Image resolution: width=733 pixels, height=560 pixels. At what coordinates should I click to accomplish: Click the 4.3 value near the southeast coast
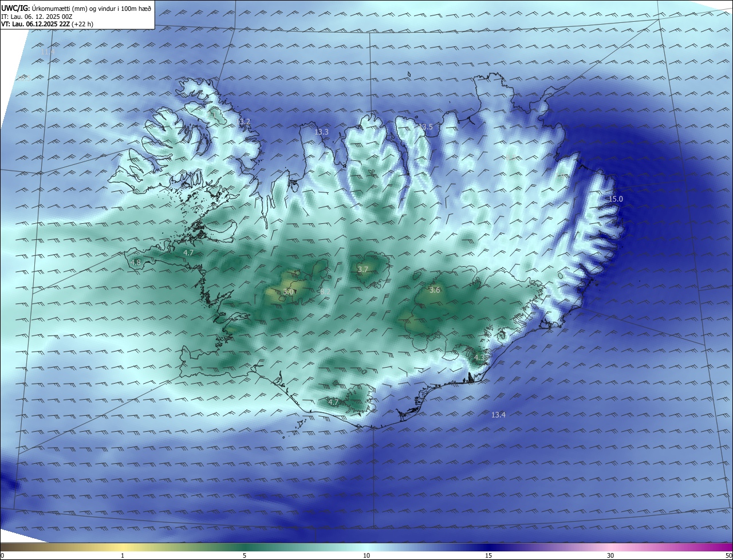click(x=479, y=357)
